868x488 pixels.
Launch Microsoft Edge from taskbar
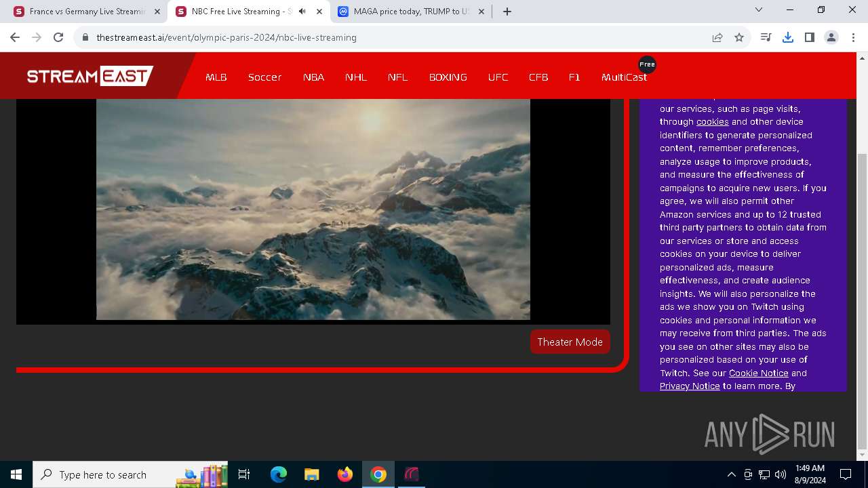click(x=279, y=474)
